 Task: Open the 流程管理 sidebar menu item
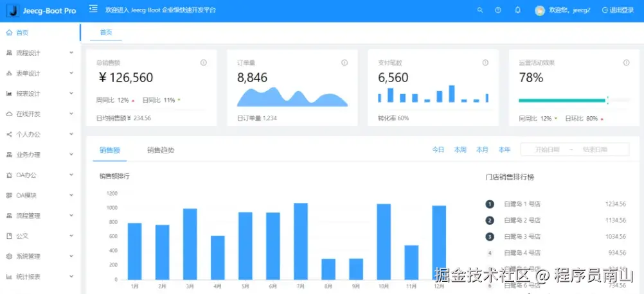tap(40, 216)
